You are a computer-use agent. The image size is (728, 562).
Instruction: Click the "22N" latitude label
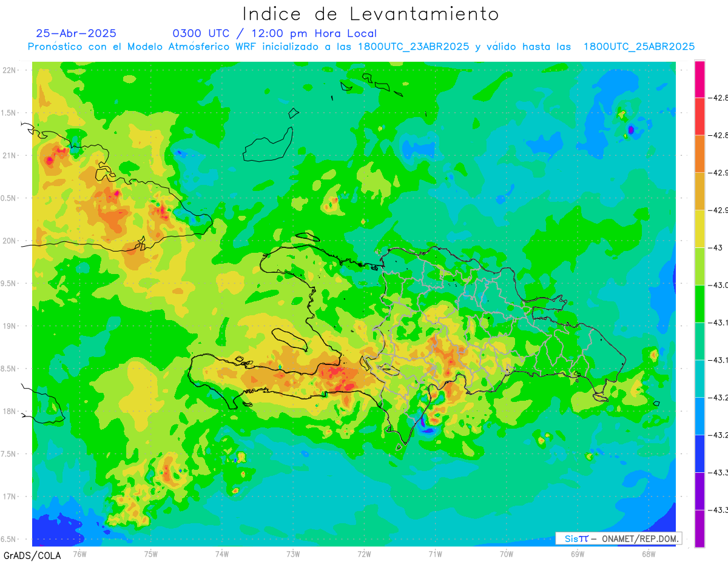(10, 70)
